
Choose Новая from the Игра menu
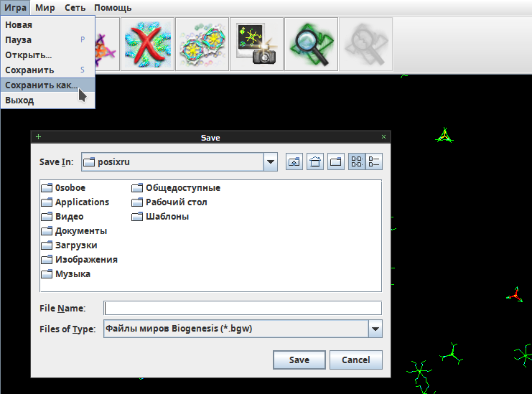click(x=48, y=24)
